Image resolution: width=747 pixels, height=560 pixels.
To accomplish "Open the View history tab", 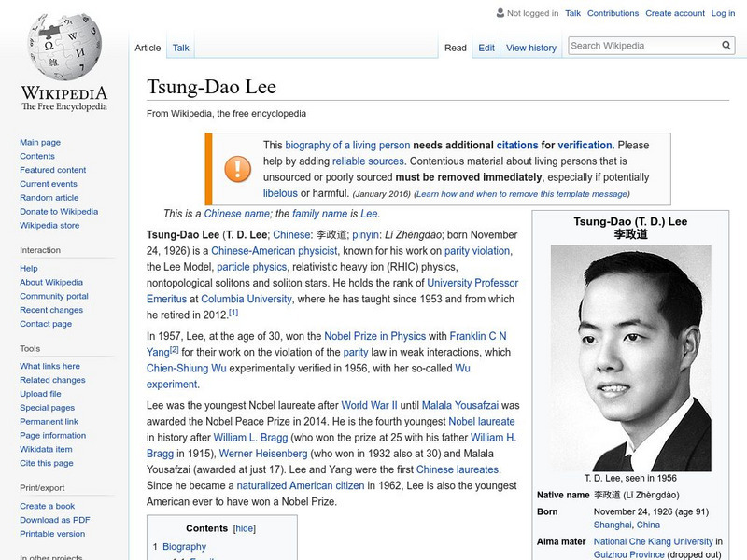I will click(x=531, y=48).
